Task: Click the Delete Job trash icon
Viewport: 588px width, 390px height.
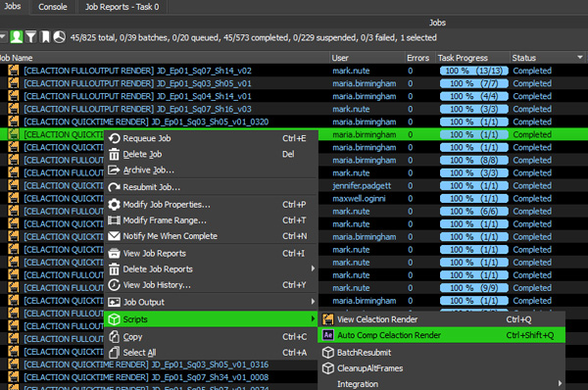Action: pos(114,154)
